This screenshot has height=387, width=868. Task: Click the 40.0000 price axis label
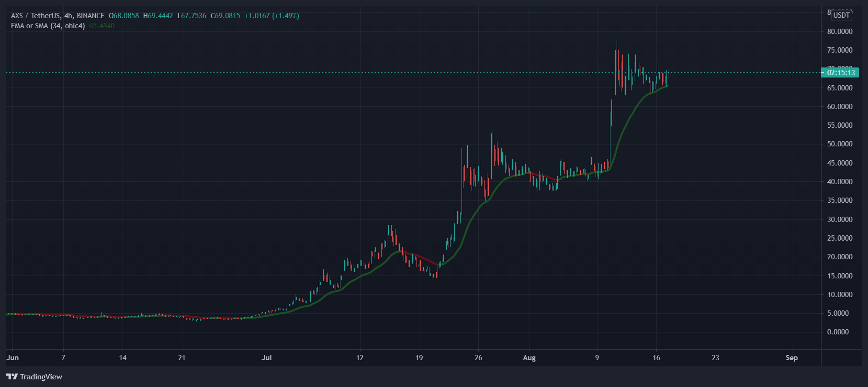click(x=840, y=182)
